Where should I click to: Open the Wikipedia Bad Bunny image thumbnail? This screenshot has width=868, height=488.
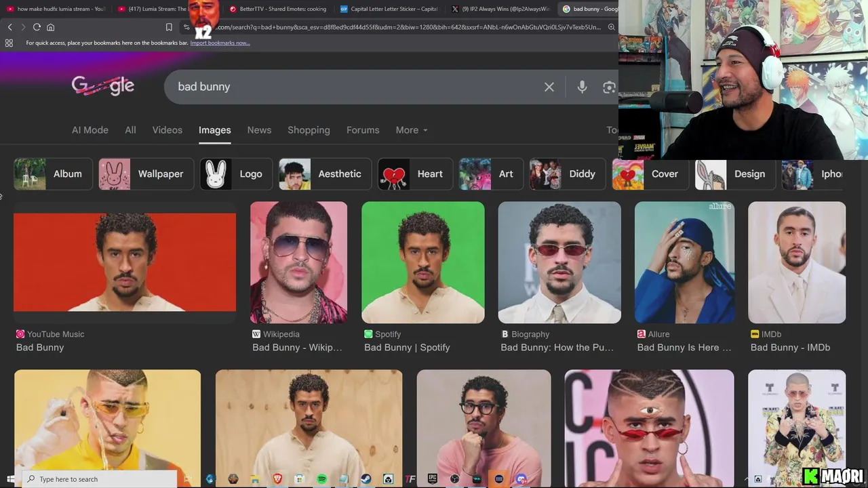pyautogui.click(x=298, y=262)
